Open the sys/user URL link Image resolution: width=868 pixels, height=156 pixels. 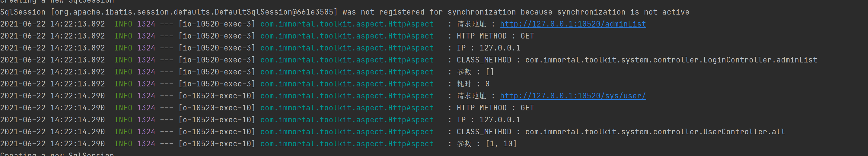(x=573, y=96)
